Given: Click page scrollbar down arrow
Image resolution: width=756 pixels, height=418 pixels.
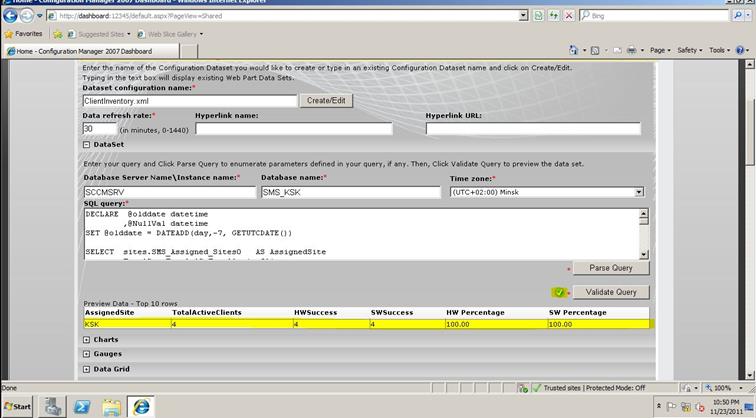Looking at the screenshot, I should (x=750, y=375).
